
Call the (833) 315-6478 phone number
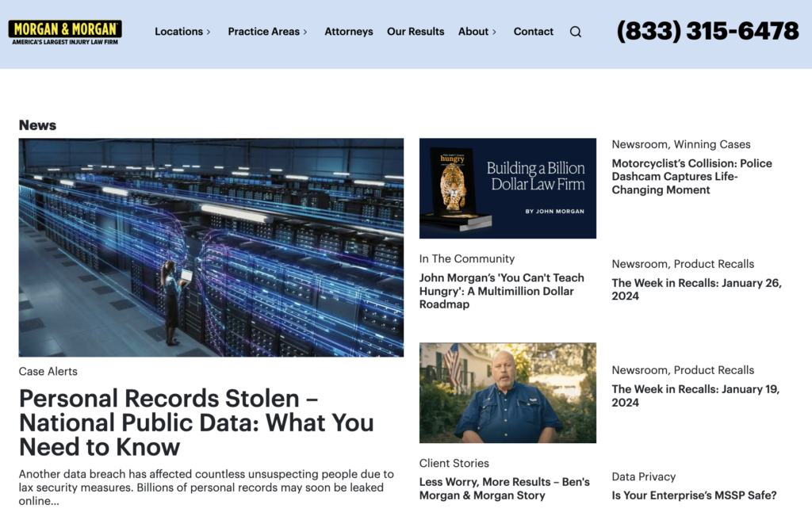[x=707, y=31]
